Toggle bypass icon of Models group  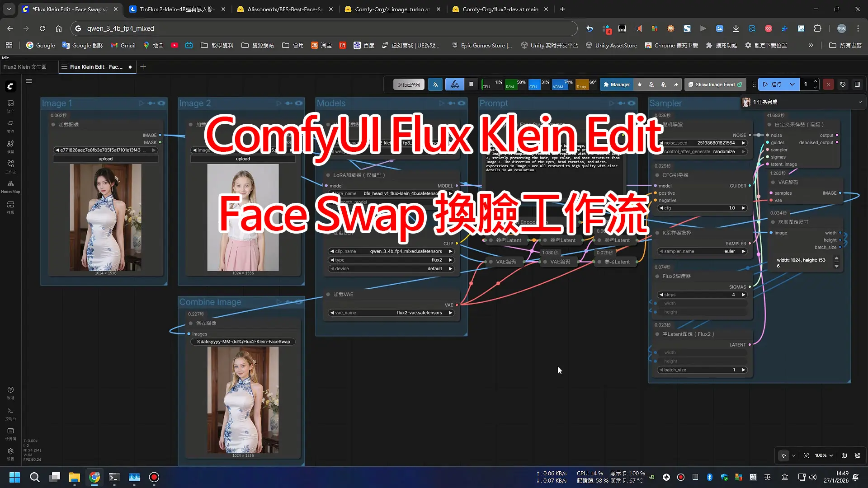click(x=452, y=103)
